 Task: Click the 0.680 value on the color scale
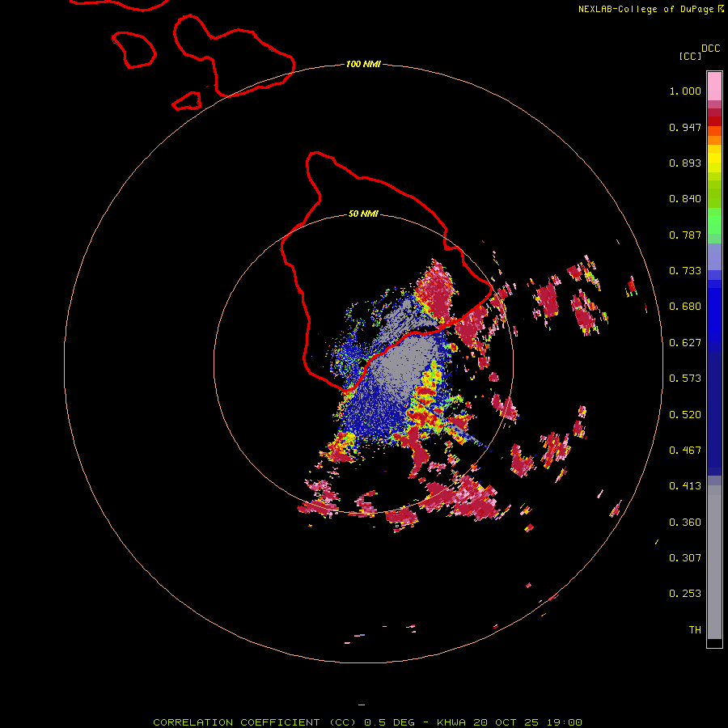pyautogui.click(x=685, y=307)
